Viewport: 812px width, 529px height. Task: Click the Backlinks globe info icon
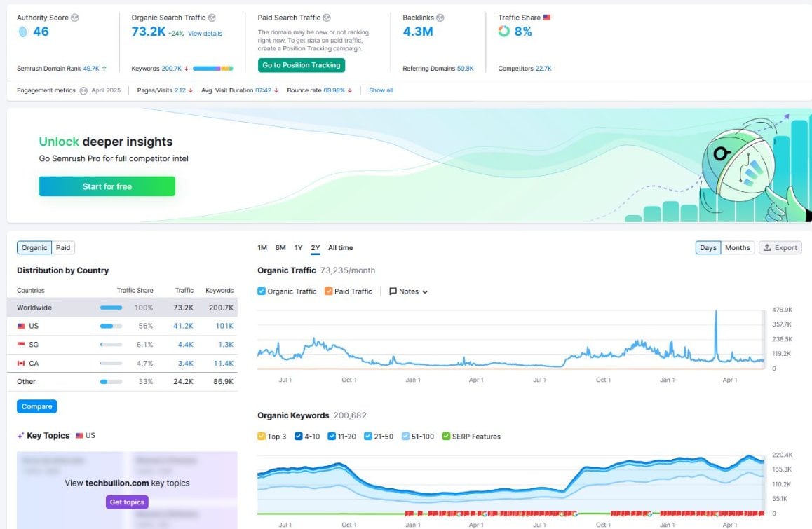coord(440,18)
